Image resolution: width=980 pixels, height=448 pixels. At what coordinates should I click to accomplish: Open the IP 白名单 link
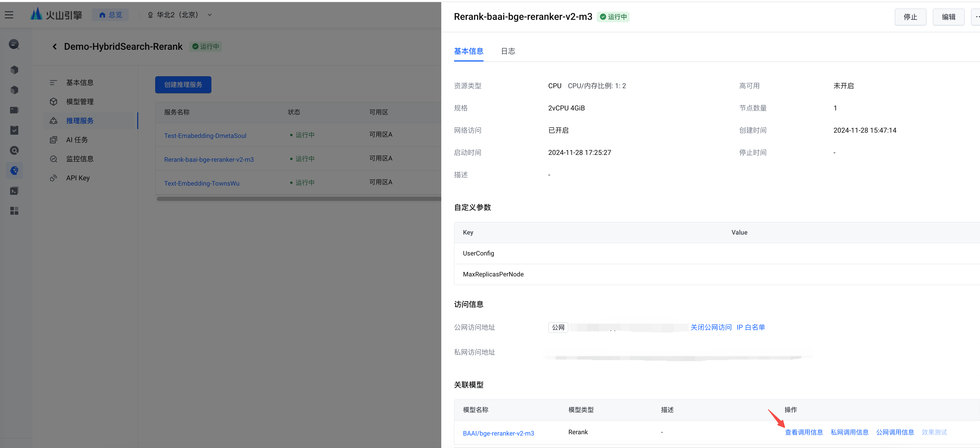click(x=751, y=327)
